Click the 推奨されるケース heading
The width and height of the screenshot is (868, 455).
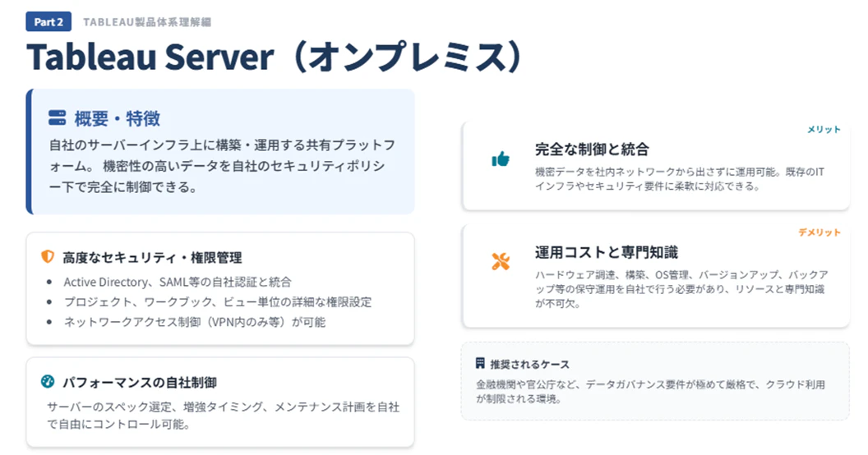[x=530, y=365]
